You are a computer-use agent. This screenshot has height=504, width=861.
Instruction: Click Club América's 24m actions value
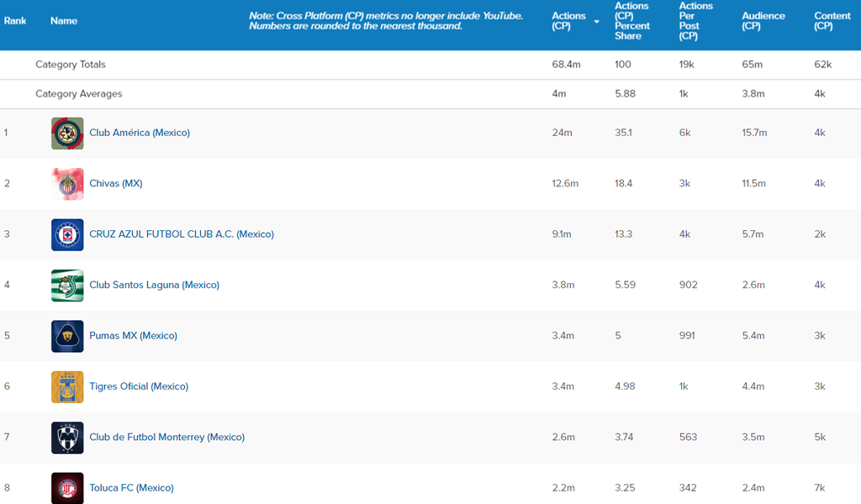click(562, 133)
